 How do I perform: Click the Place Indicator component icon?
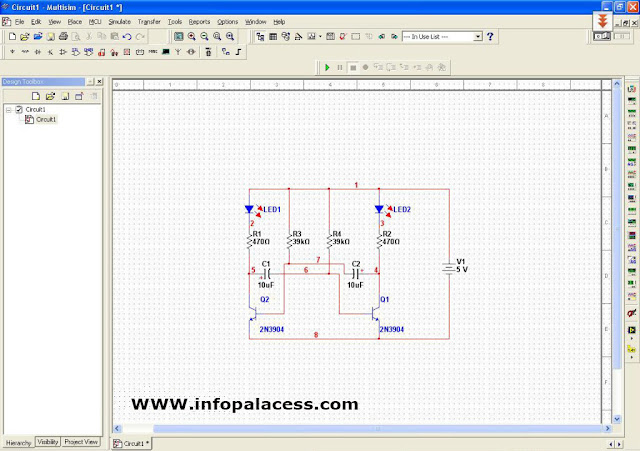point(127,52)
